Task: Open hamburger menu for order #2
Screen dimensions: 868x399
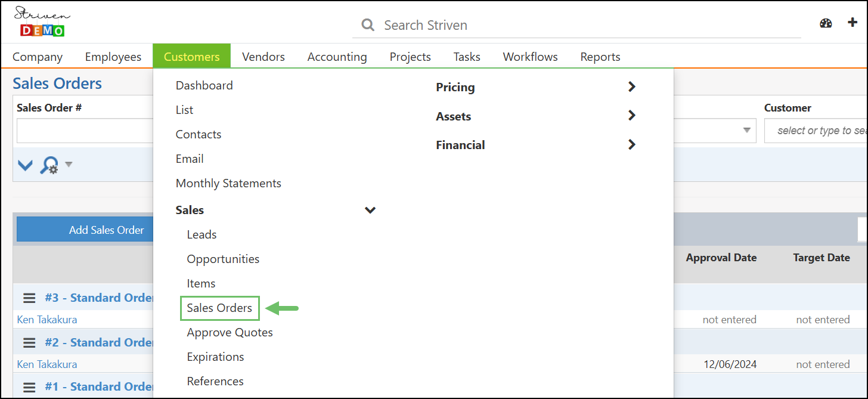Action: pos(30,342)
